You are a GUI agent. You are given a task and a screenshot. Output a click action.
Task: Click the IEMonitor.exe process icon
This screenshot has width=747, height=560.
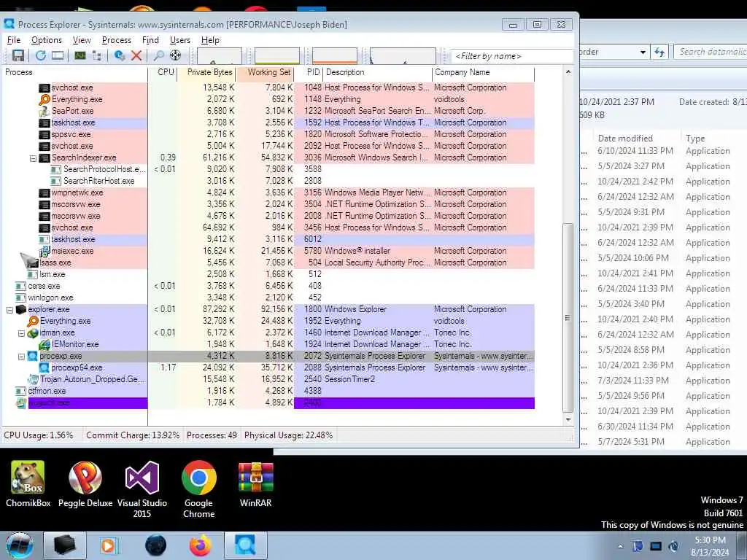tap(44, 344)
